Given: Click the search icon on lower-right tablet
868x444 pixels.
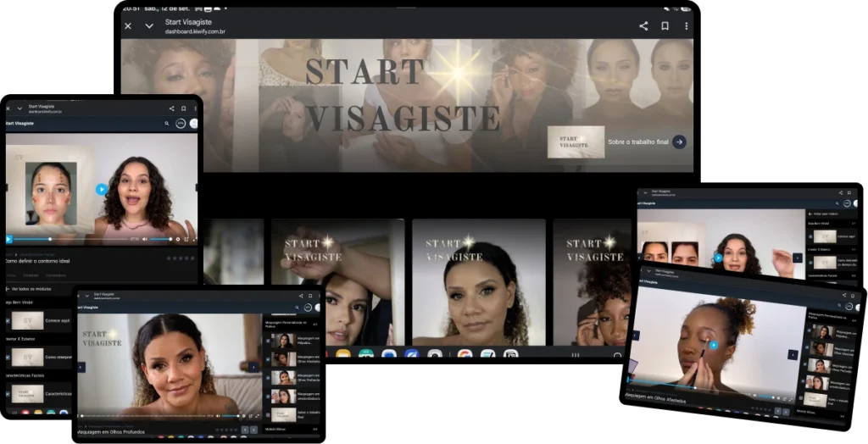Looking at the screenshot, I should tap(839, 306).
